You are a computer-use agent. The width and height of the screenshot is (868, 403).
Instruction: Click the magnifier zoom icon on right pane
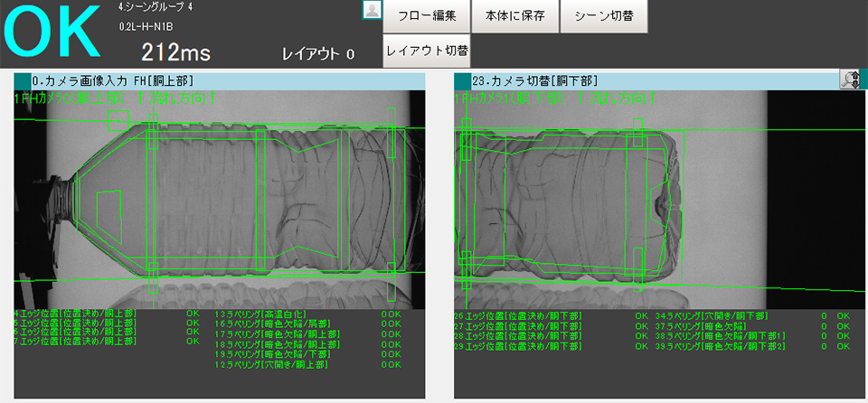click(849, 80)
